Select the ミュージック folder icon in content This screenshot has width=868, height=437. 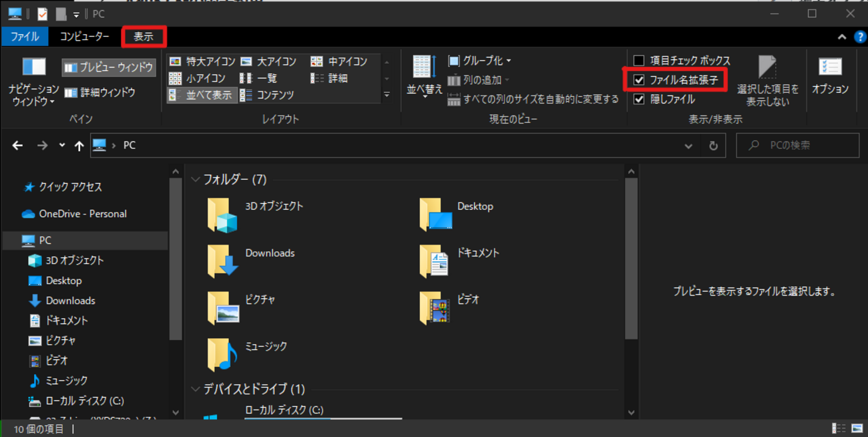pos(223,355)
